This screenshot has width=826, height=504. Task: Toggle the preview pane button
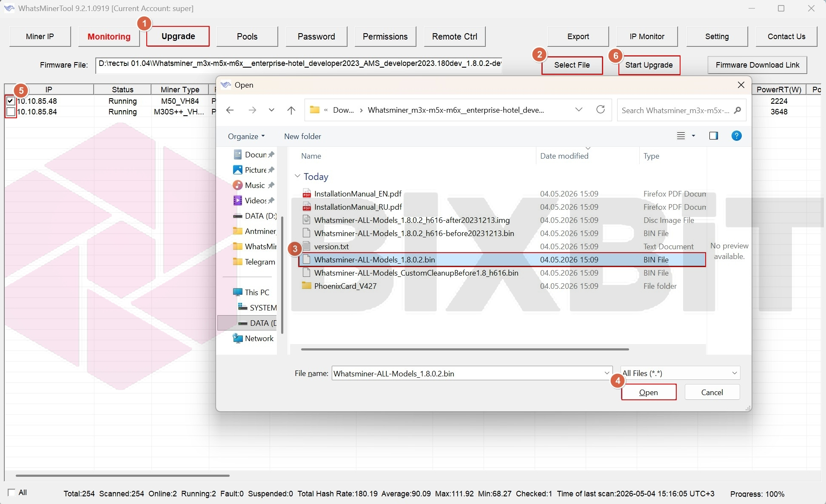pyautogui.click(x=714, y=136)
